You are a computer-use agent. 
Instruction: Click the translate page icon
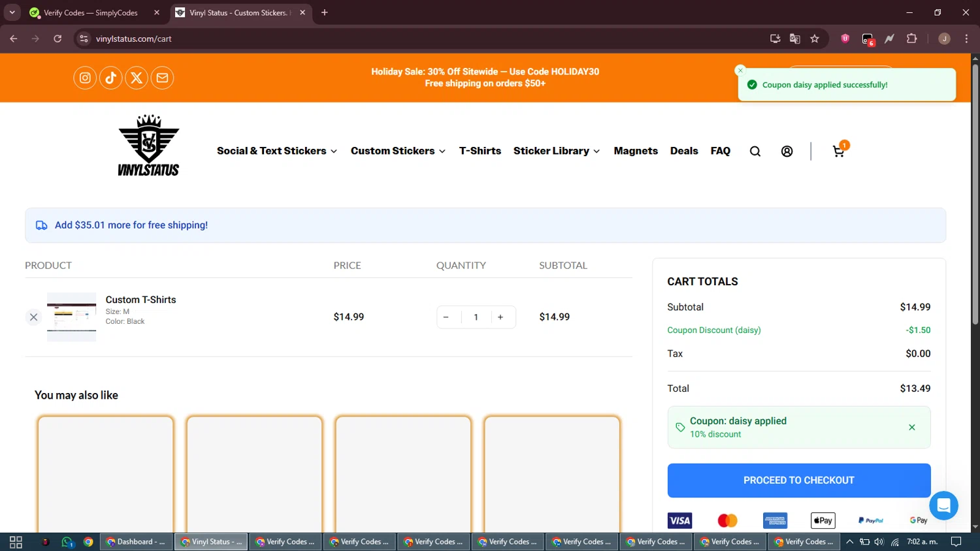pos(795,39)
